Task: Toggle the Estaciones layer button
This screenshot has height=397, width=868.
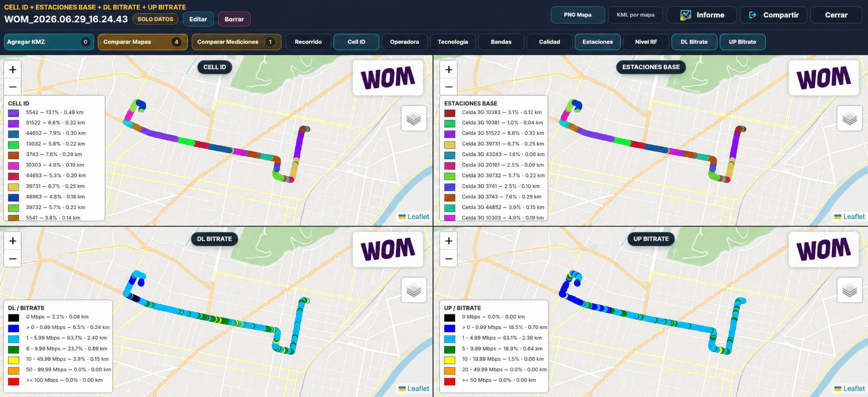Action: (x=598, y=42)
